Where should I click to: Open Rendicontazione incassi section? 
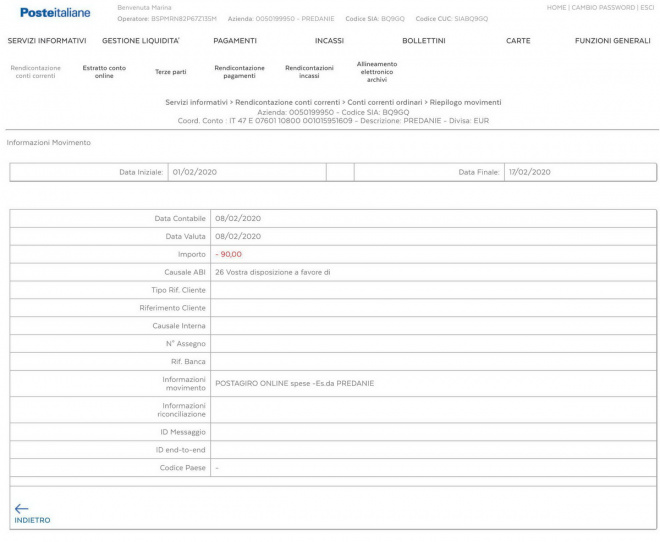[x=309, y=72]
